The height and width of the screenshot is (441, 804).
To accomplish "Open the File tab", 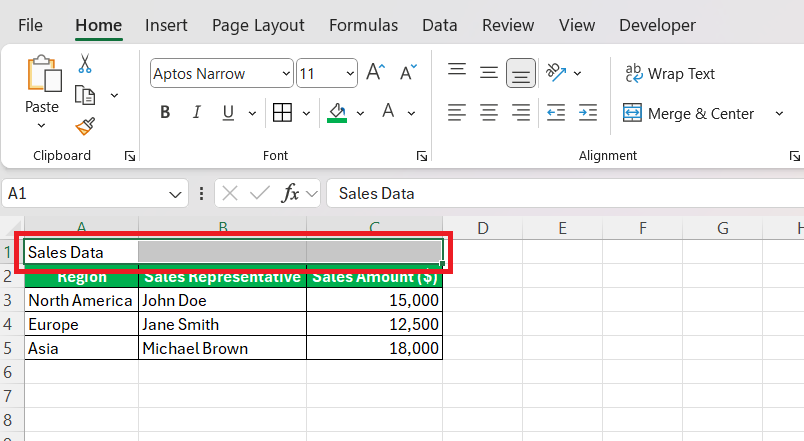I will tap(30, 25).
